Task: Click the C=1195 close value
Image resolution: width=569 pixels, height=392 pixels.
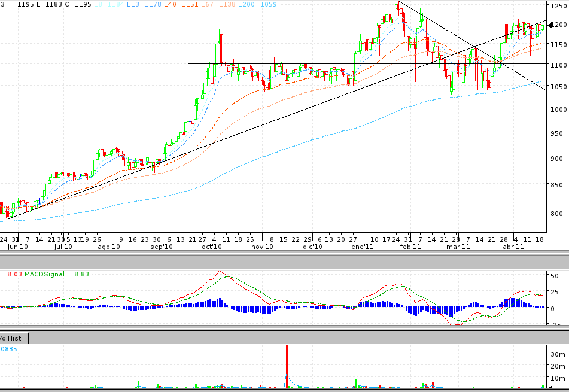Action: coord(78,4)
